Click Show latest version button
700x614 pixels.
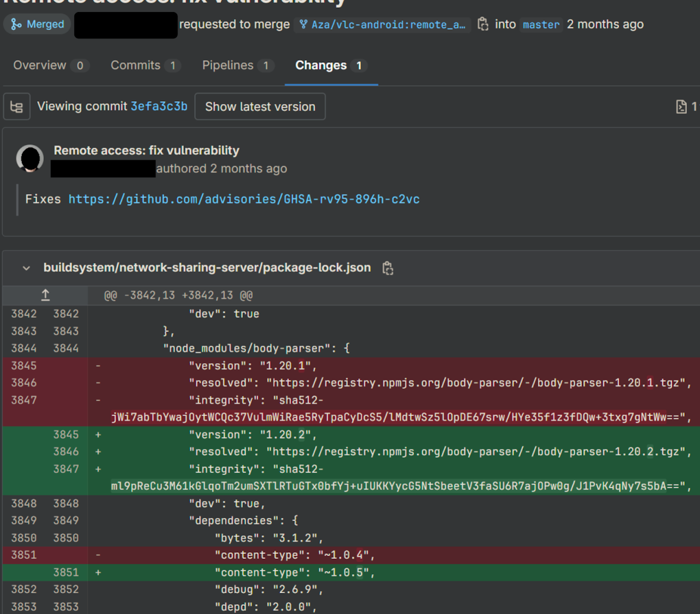point(260,107)
